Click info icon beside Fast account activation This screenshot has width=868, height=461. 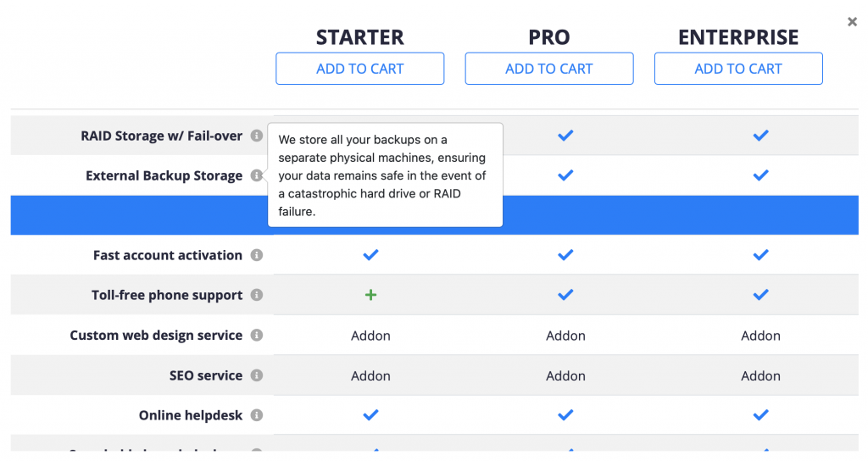click(257, 255)
